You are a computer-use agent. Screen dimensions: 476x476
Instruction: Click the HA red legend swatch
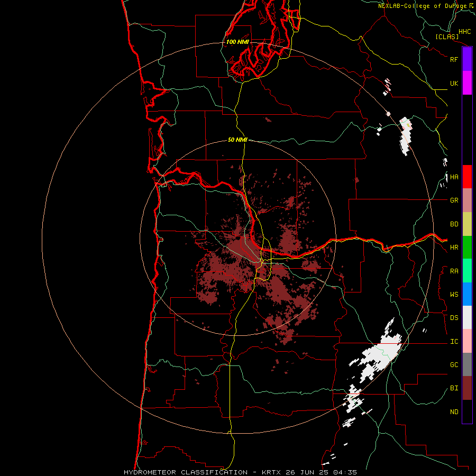tap(467, 177)
